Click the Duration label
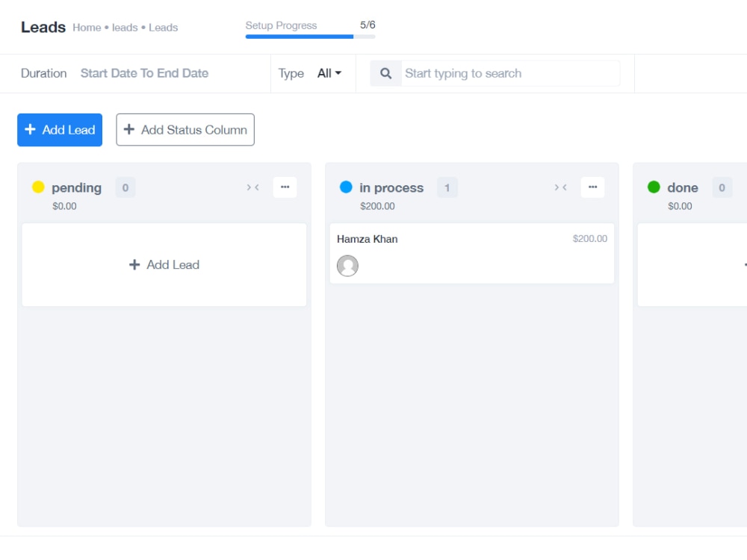Screen dimensions: 747x560 (44, 73)
